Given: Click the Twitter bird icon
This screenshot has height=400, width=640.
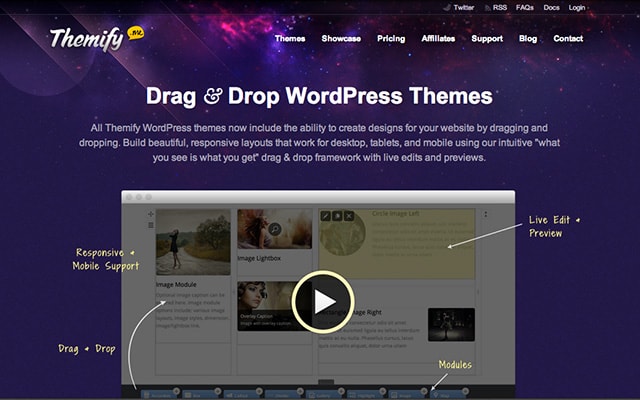Looking at the screenshot, I should tap(447, 8).
